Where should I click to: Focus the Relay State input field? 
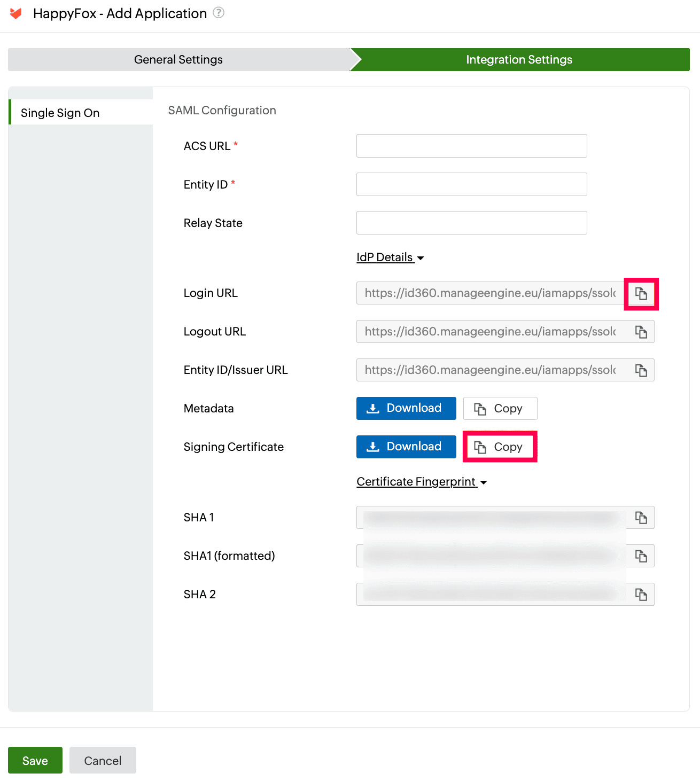[472, 223]
